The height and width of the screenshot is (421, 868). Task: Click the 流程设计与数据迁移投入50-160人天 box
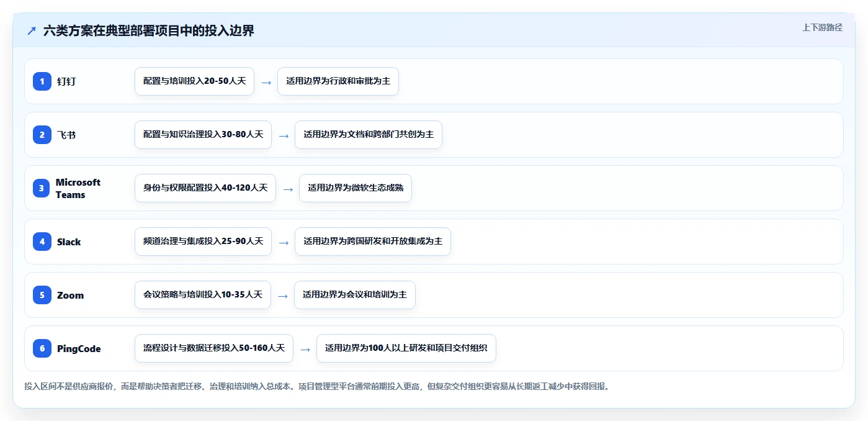tap(214, 348)
